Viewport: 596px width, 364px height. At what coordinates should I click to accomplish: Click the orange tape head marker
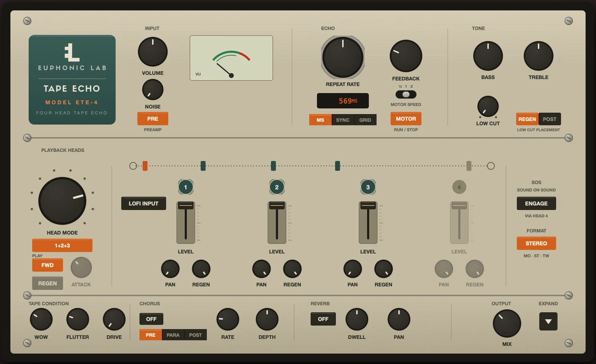click(x=145, y=166)
